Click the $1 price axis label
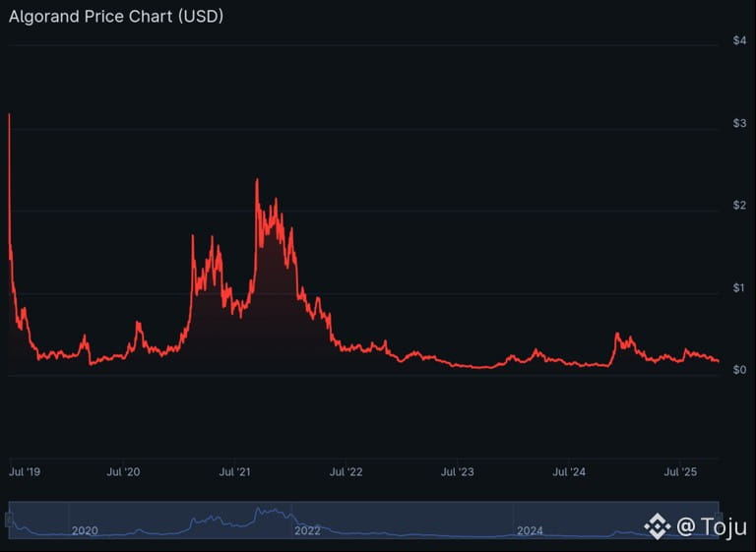756x552 pixels. tap(739, 288)
